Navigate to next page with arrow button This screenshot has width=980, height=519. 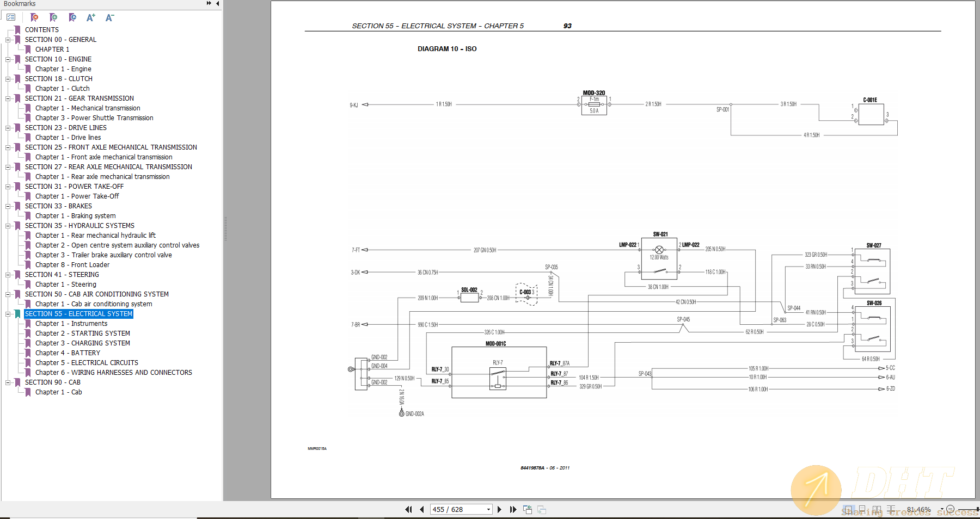click(500, 509)
